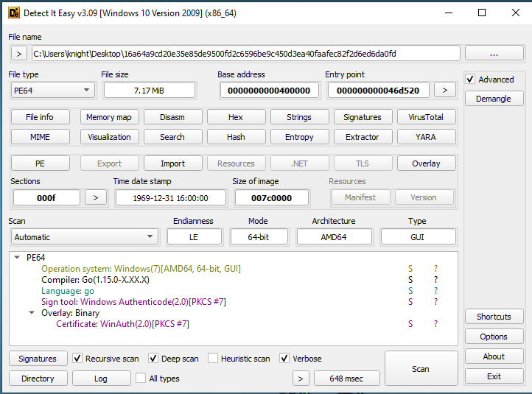Image resolution: width=532 pixels, height=394 pixels.
Task: Click the S marker on the Compiler row
Action: point(410,280)
